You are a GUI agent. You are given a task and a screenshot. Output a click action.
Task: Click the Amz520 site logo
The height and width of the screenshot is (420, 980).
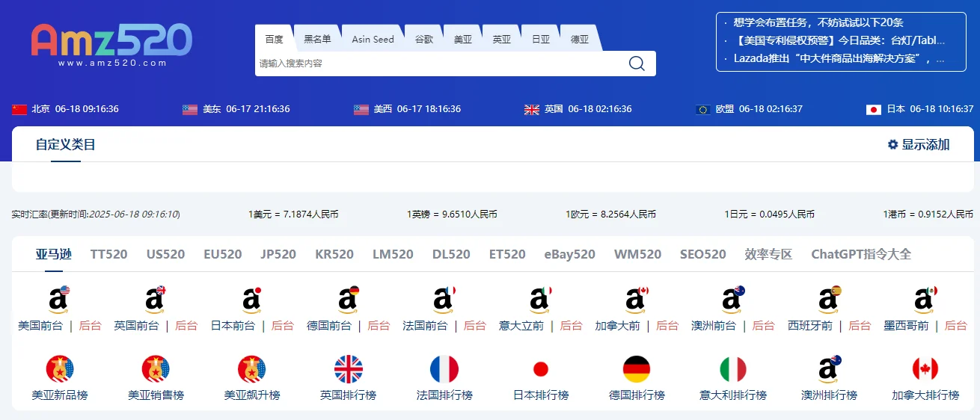click(x=111, y=44)
